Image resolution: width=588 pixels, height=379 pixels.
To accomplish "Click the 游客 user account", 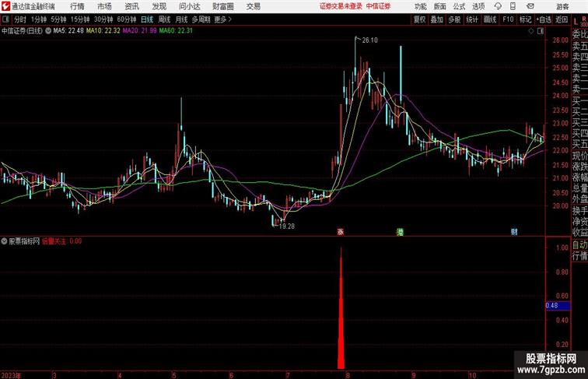I will coord(562,6).
